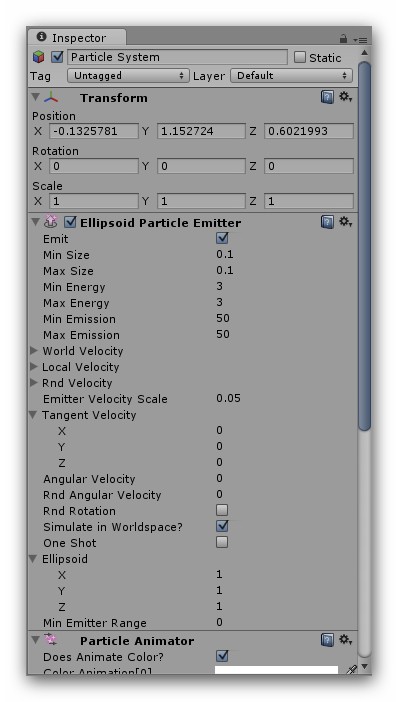Click the Inspector lock icon

(x=343, y=39)
